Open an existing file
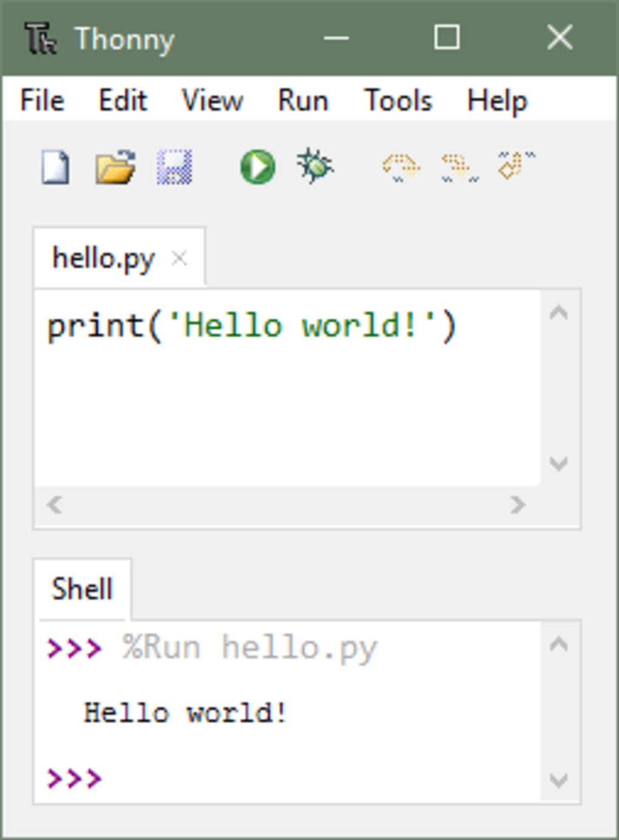 click(x=114, y=168)
